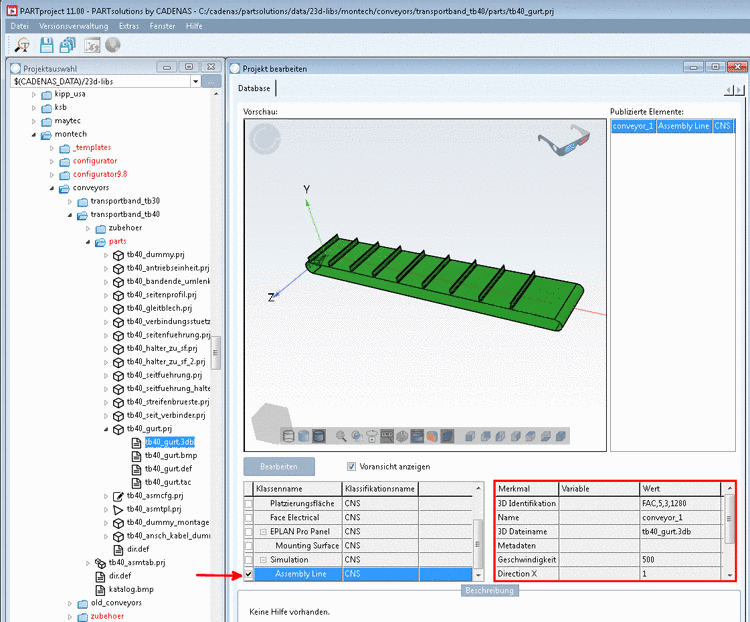Click the grey globe toolbar icon
750x622 pixels.
coord(113,45)
